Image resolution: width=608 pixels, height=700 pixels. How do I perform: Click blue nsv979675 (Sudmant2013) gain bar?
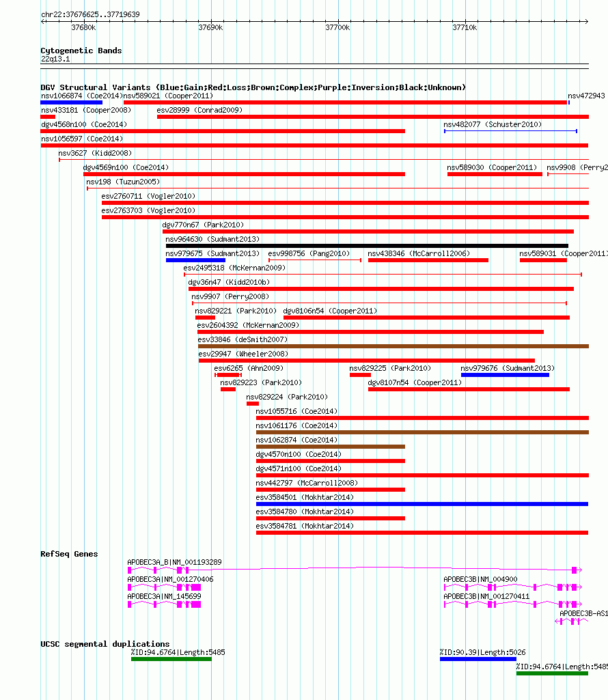click(x=195, y=260)
